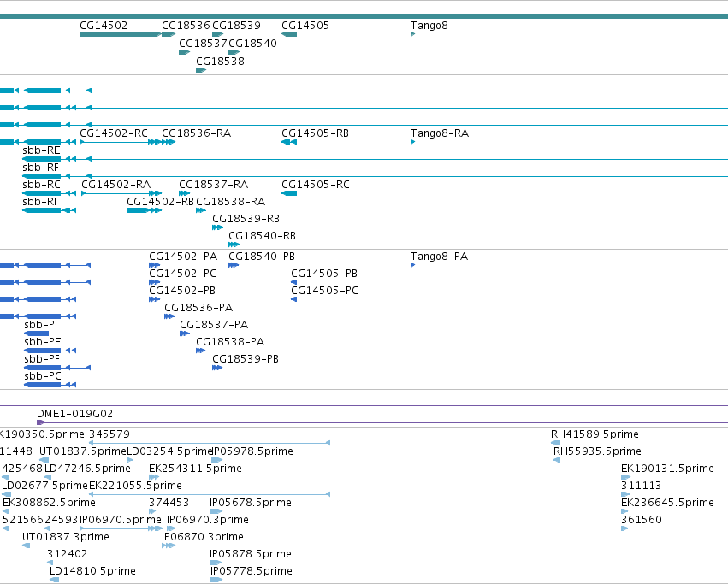Viewport: 728px width, 584px height.
Task: Click EST LD47246.5prime
Action: (x=48, y=477)
